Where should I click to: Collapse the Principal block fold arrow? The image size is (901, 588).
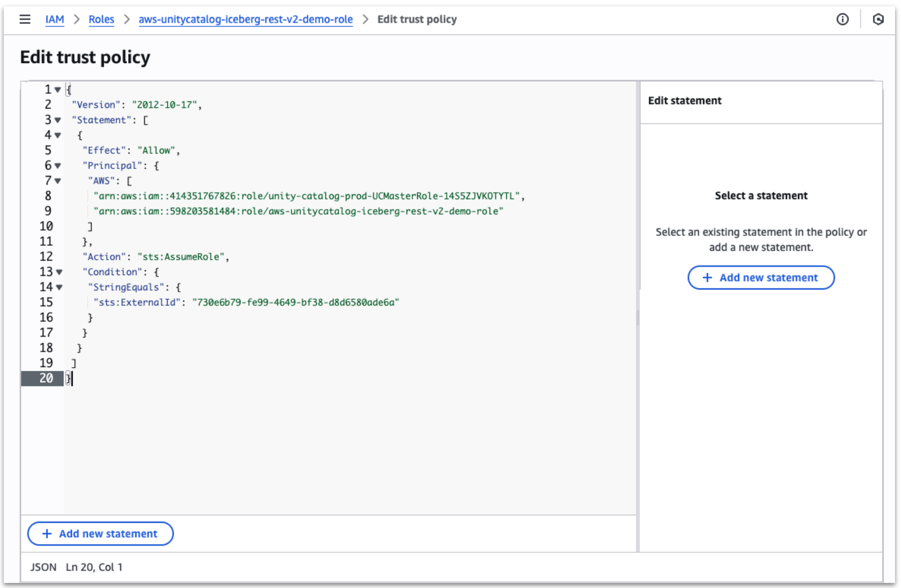[x=57, y=165]
